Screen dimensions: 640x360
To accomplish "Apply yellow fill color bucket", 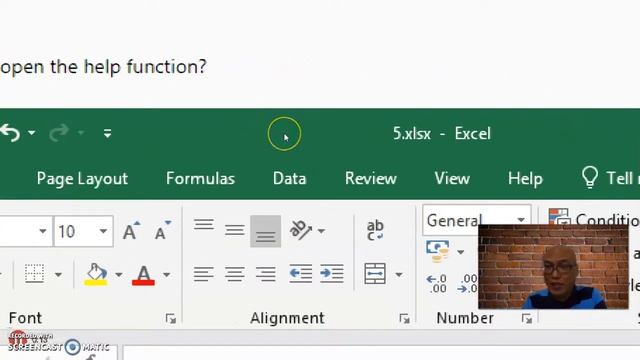I will click(96, 274).
